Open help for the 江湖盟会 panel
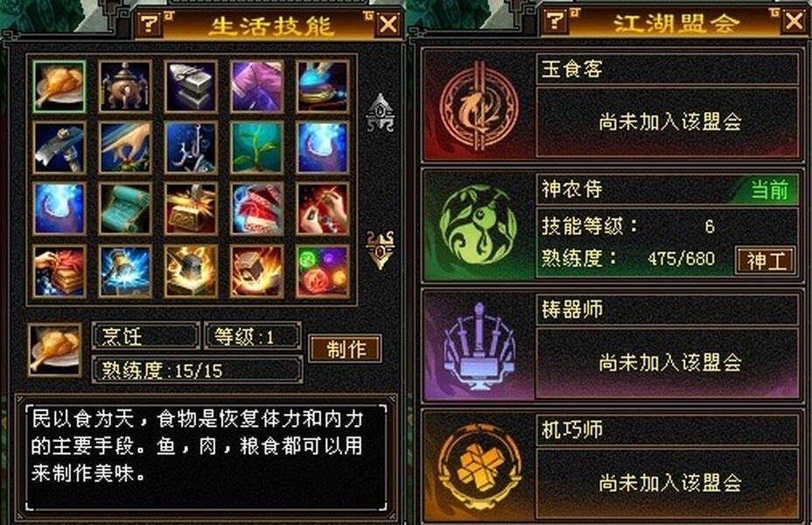Viewport: 812px width, 525px height. [x=555, y=21]
